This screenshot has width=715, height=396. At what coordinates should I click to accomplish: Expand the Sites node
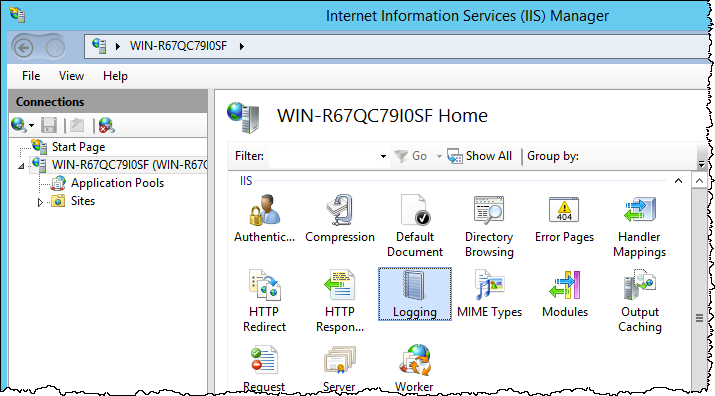(40, 202)
